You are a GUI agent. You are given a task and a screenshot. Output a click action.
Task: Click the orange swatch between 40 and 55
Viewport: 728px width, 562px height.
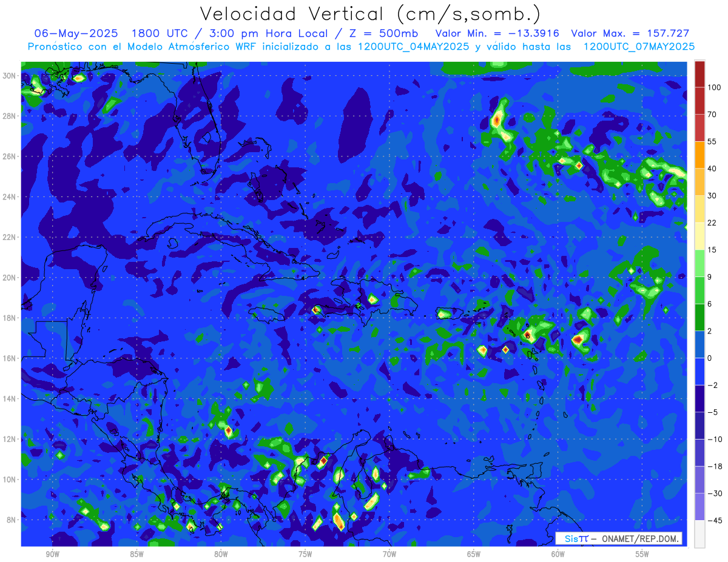(699, 155)
